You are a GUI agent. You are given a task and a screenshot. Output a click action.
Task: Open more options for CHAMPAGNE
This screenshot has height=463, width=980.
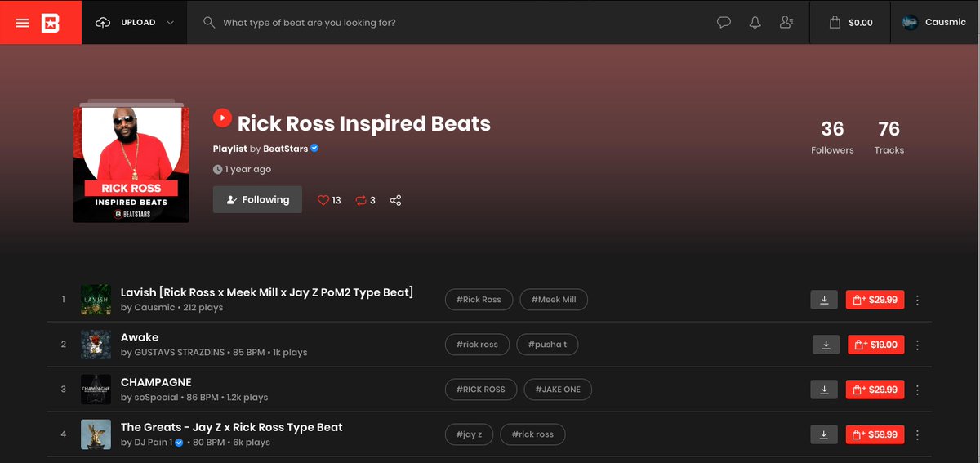(x=918, y=390)
